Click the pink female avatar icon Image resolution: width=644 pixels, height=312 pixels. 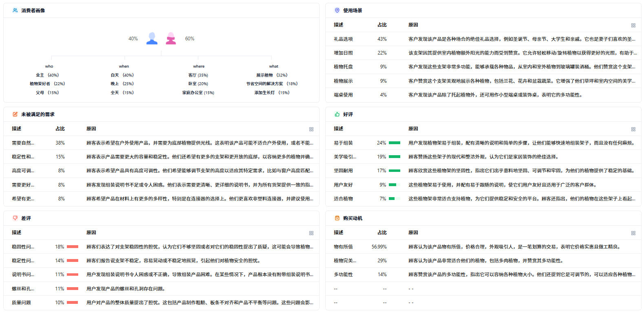coord(171,38)
